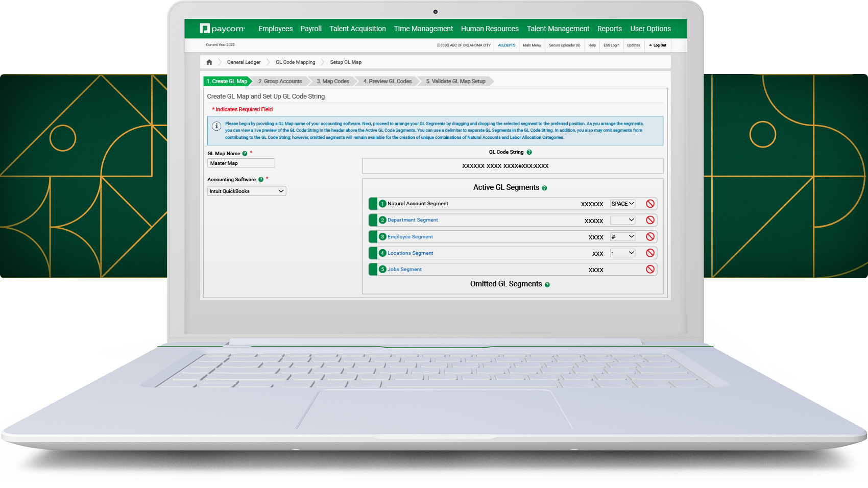868x488 pixels.
Task: Omit the Department Segment with its red icon
Action: point(650,220)
